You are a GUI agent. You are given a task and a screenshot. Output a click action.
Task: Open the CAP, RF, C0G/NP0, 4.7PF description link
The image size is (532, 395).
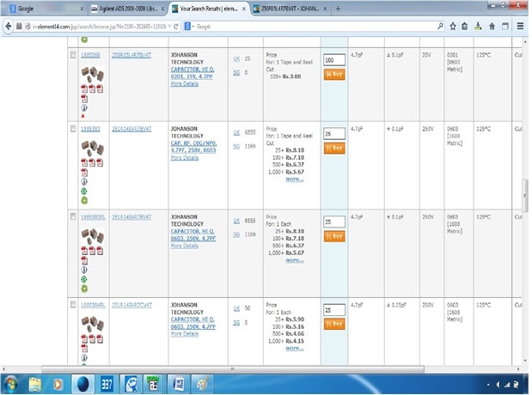193,147
